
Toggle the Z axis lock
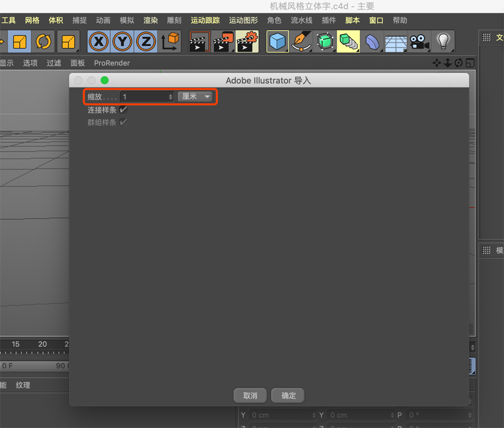point(146,41)
